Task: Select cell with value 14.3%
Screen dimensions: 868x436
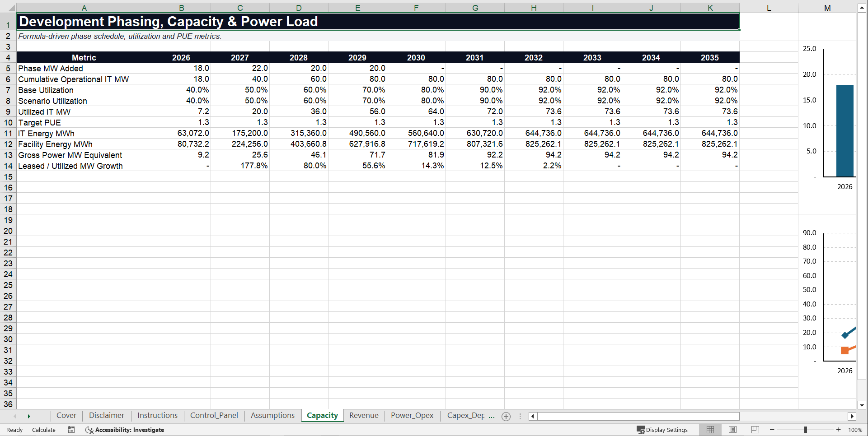Action: [416, 166]
